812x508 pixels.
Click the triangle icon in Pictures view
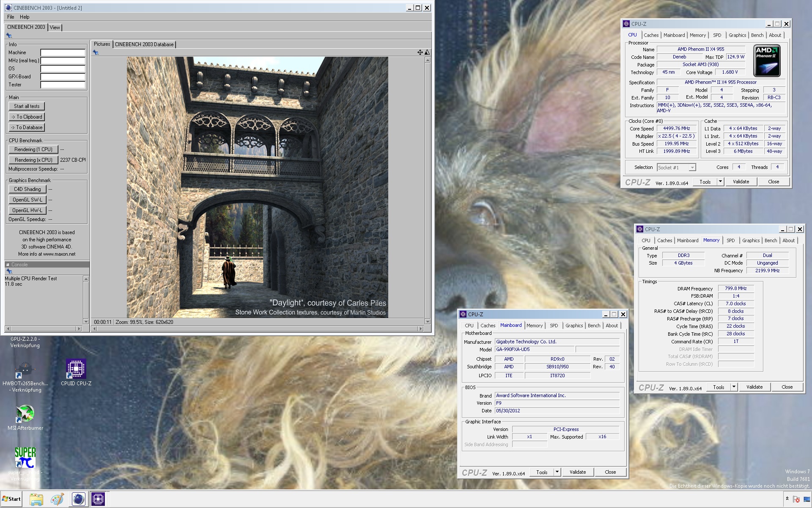pyautogui.click(x=427, y=52)
